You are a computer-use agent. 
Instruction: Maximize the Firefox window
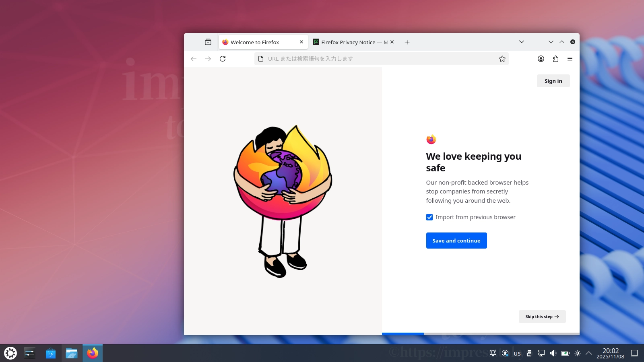[x=562, y=42]
